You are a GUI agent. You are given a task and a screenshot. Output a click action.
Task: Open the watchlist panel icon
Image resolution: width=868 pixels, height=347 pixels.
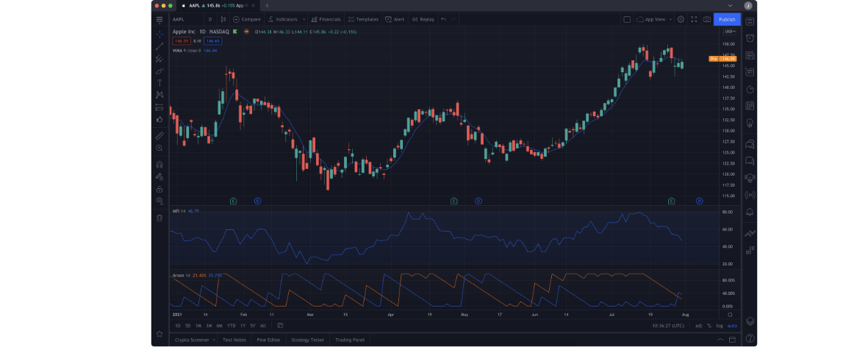coord(750,21)
